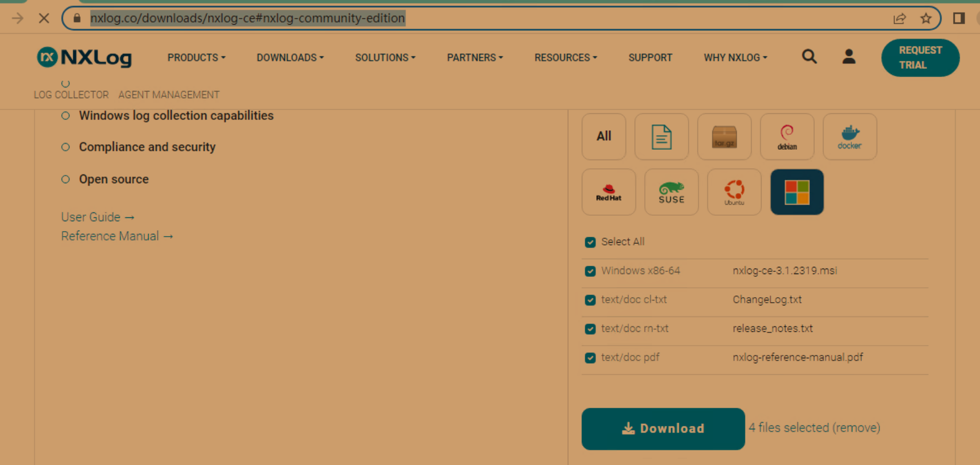The height and width of the screenshot is (465, 980).
Task: Uncheck the Windows x86-64 msi file
Action: point(590,271)
